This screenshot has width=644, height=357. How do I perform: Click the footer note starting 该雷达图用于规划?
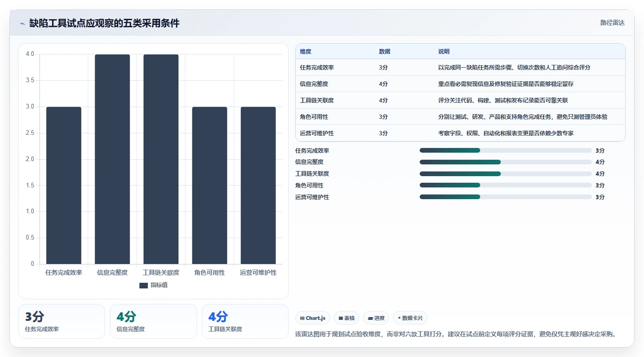455,334
